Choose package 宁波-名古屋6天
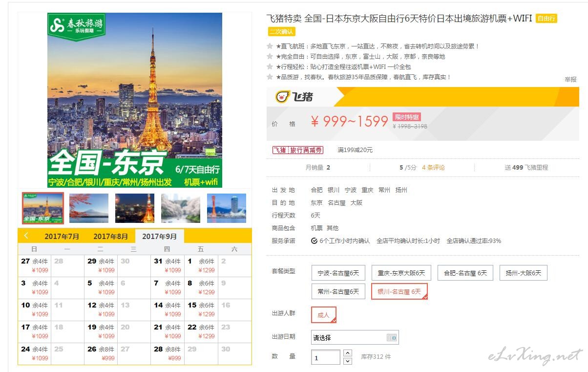The image size is (588, 372). coord(338,273)
